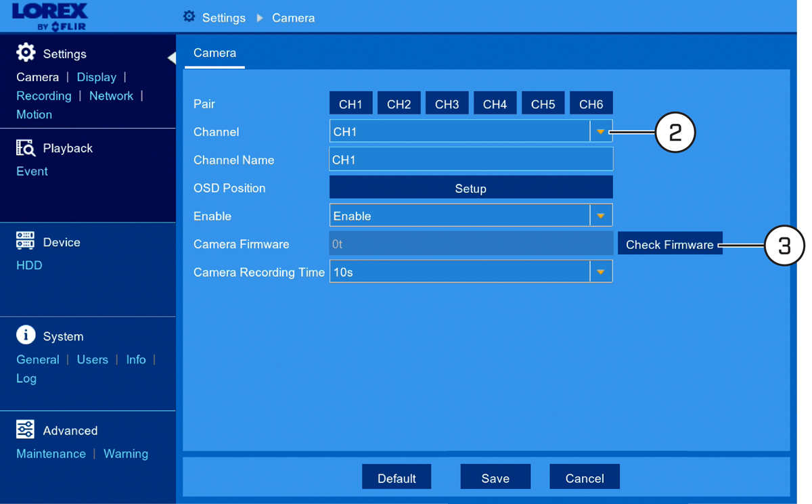
Task: Open Network settings
Action: point(111,96)
